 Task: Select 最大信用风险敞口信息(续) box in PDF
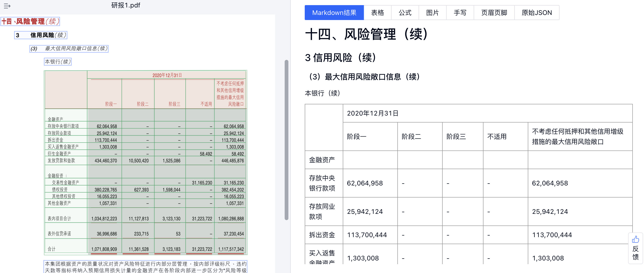69,48
